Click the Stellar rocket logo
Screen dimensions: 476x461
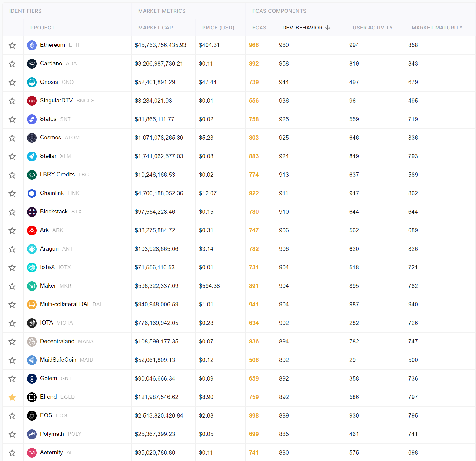point(32,156)
